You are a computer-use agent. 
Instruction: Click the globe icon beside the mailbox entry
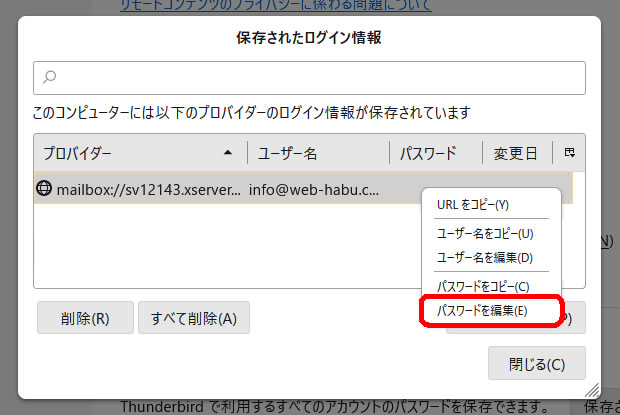click(x=44, y=187)
